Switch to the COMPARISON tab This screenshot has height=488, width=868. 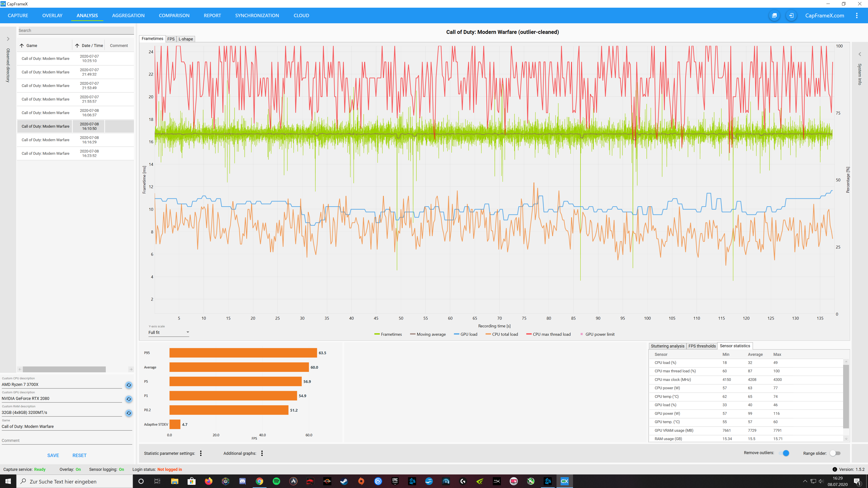pos(174,16)
